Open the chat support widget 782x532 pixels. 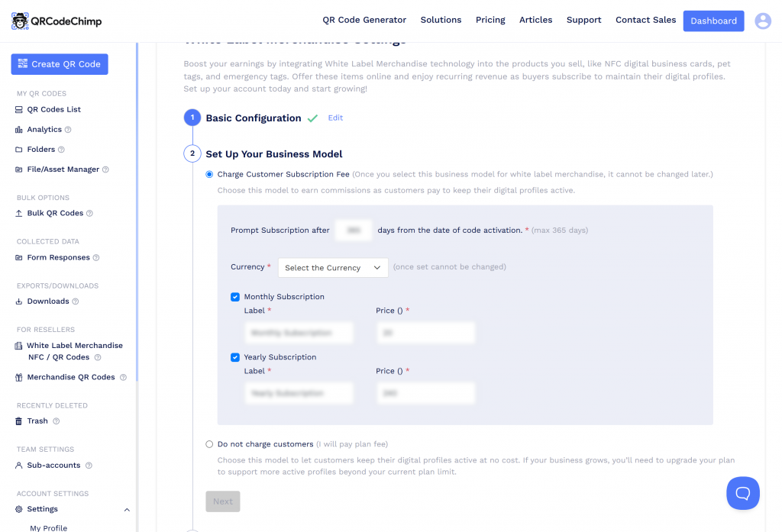click(742, 493)
